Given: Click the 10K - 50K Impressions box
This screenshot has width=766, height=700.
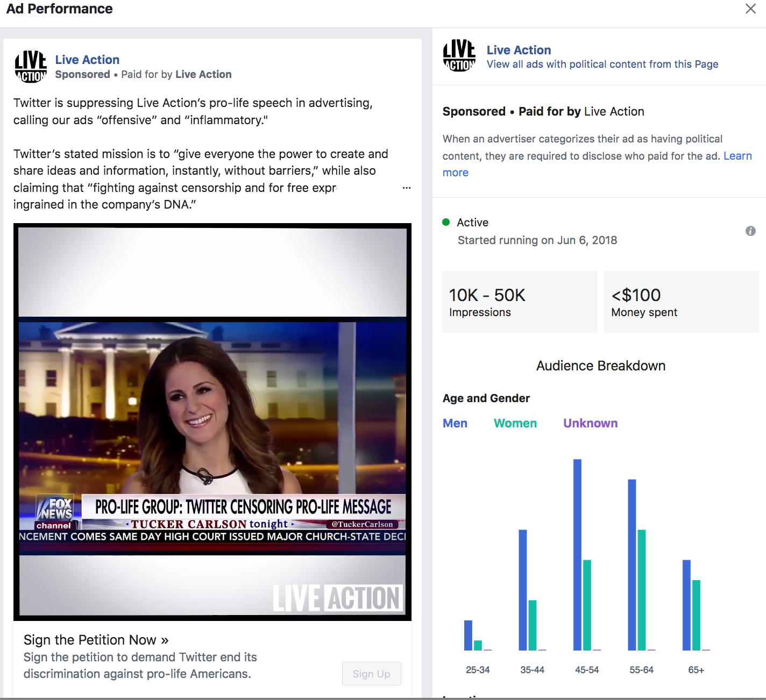Looking at the screenshot, I should (x=520, y=302).
